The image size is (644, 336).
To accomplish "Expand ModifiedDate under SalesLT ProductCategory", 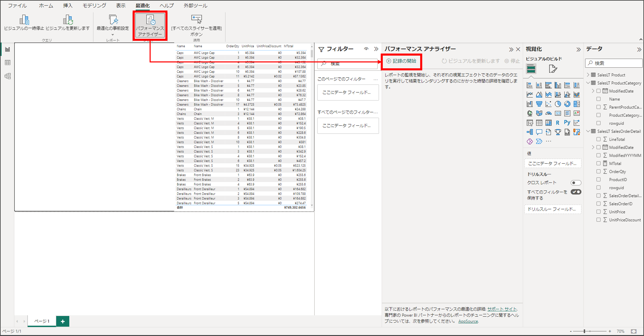I will click(x=593, y=91).
